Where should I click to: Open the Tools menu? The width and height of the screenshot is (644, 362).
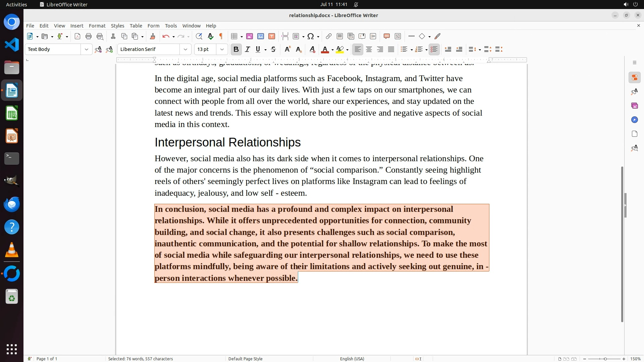point(171,26)
